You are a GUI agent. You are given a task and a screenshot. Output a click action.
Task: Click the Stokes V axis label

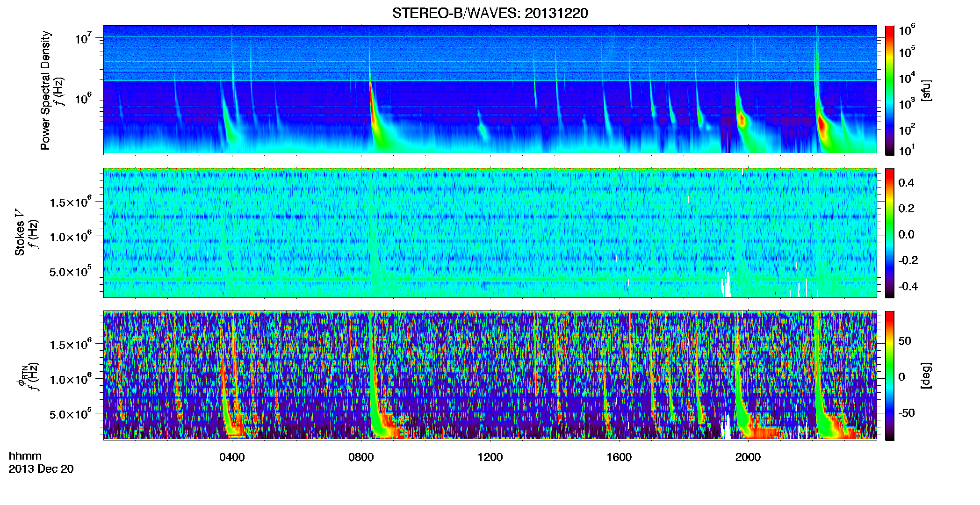(20, 232)
